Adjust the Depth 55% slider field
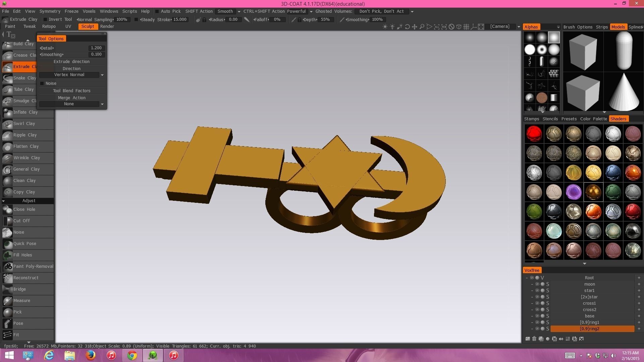 (x=325, y=19)
